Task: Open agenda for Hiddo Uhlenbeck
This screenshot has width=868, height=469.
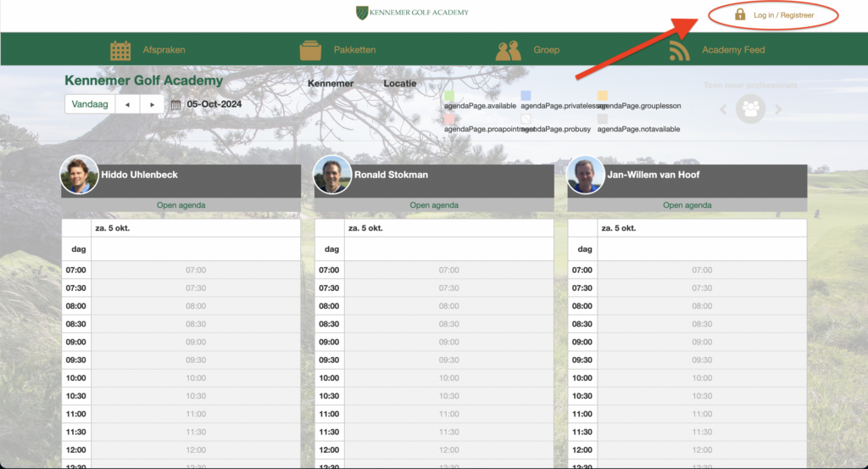Action: tap(181, 205)
